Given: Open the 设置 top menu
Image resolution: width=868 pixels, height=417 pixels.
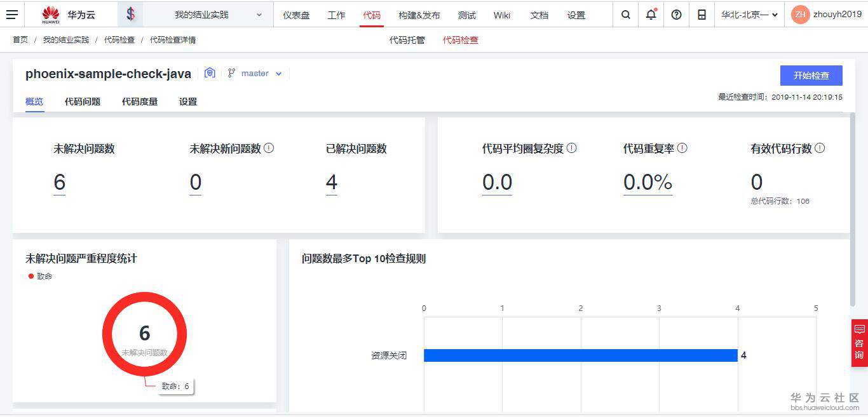Looking at the screenshot, I should point(576,15).
